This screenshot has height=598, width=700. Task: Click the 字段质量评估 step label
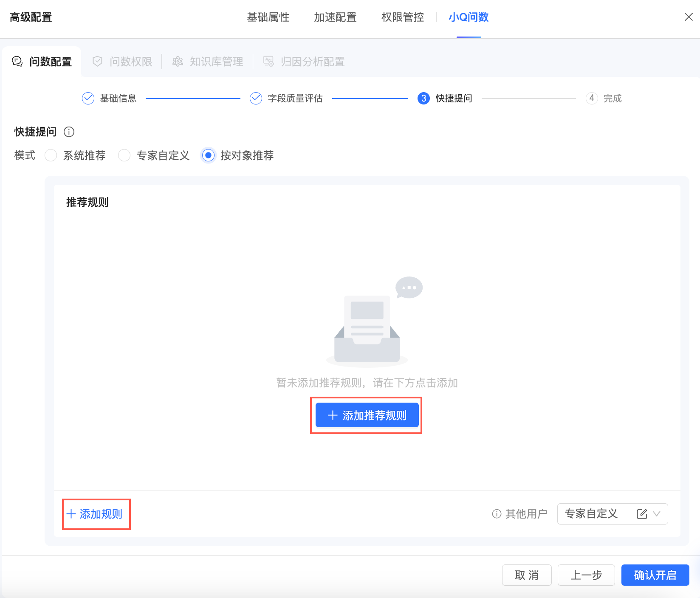[295, 98]
